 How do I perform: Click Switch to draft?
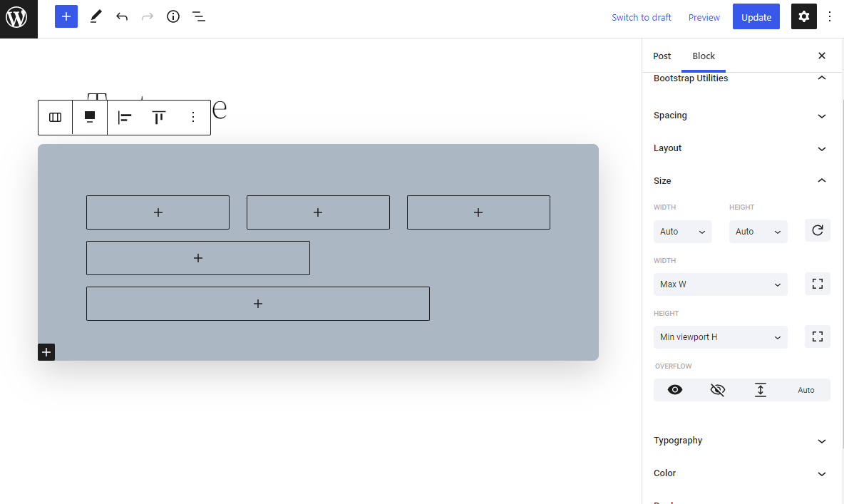pos(641,17)
